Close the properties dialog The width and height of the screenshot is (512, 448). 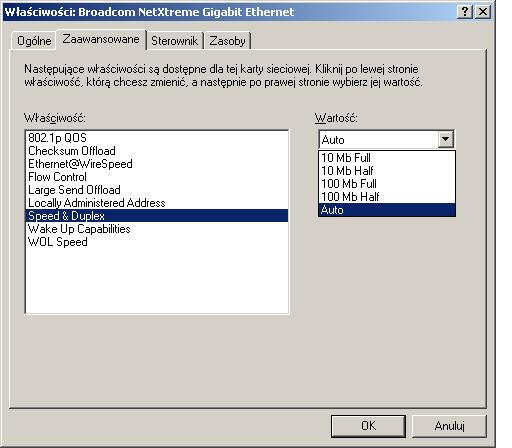483,12
